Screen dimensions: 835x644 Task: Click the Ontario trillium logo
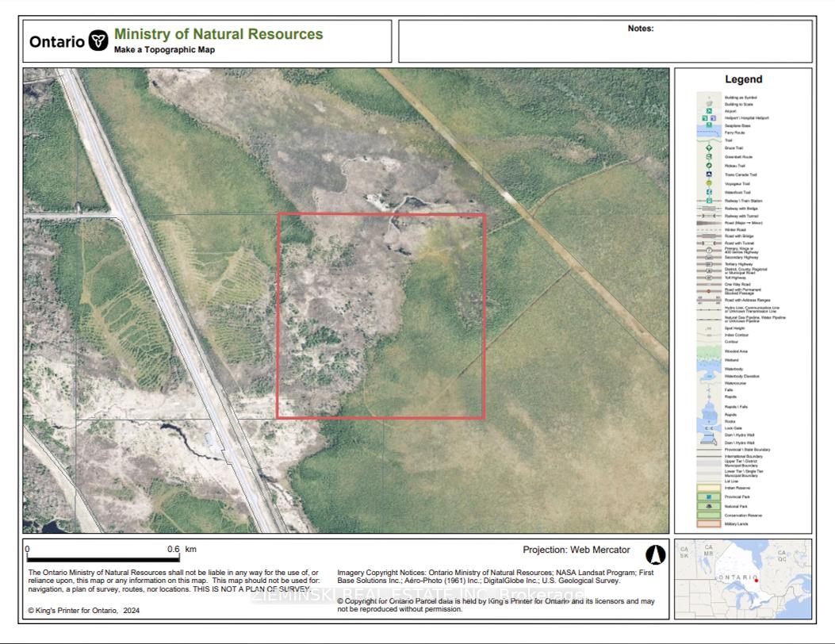point(98,40)
